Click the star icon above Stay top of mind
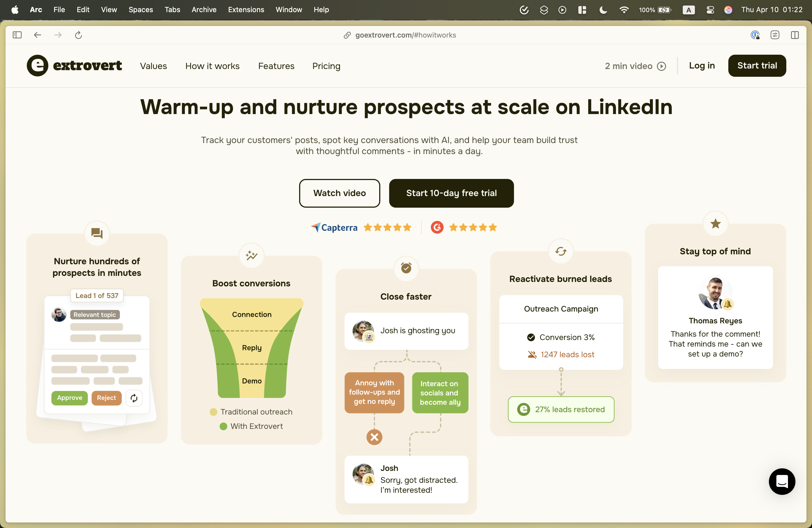The image size is (812, 528). click(715, 224)
